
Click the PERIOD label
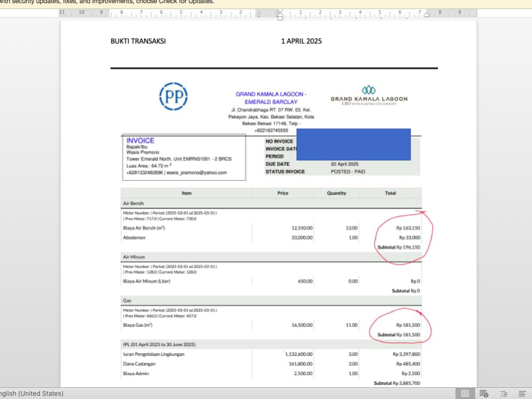275,156
